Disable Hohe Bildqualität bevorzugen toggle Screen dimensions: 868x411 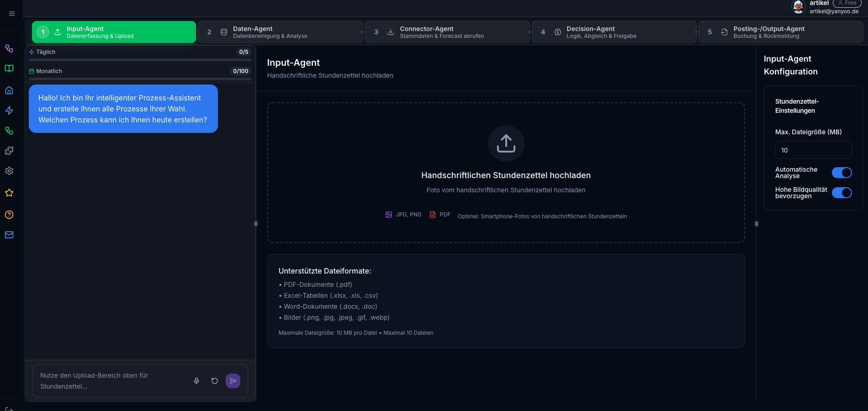coord(842,193)
